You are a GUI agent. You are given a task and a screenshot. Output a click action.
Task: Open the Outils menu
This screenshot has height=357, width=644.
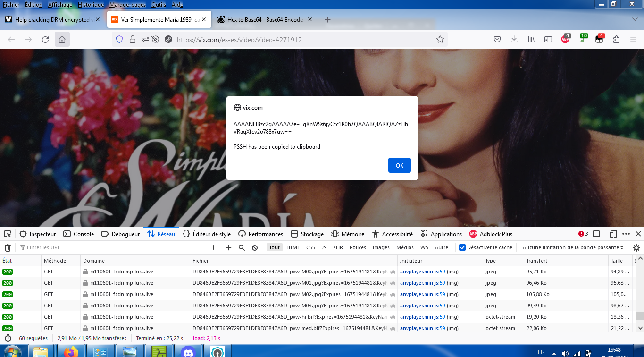[x=159, y=5]
